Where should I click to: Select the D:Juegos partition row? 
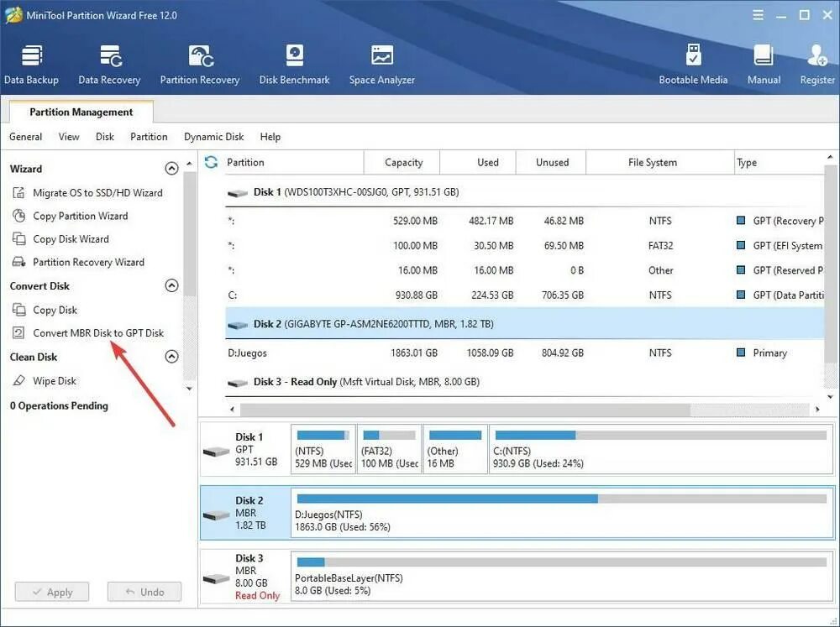[x=524, y=353]
